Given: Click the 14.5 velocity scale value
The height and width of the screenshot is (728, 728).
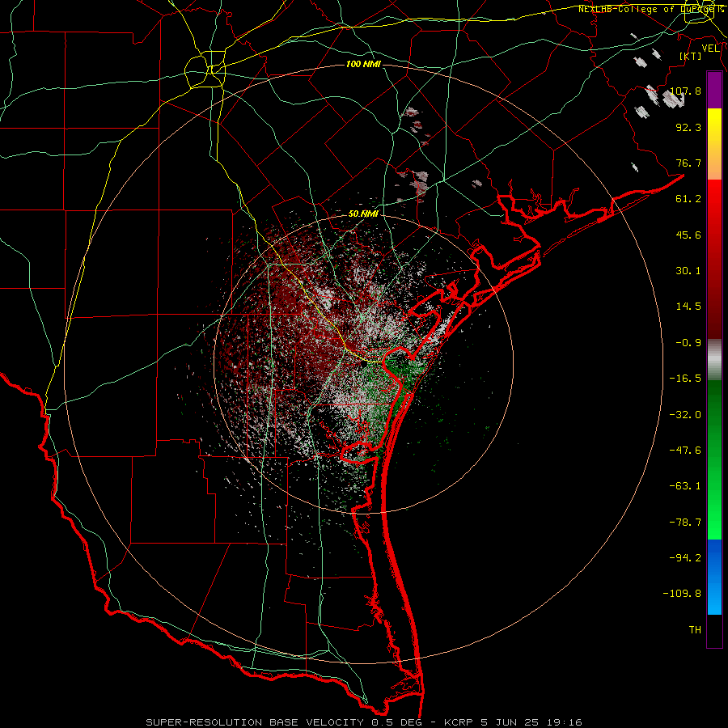Looking at the screenshot, I should point(688,307).
